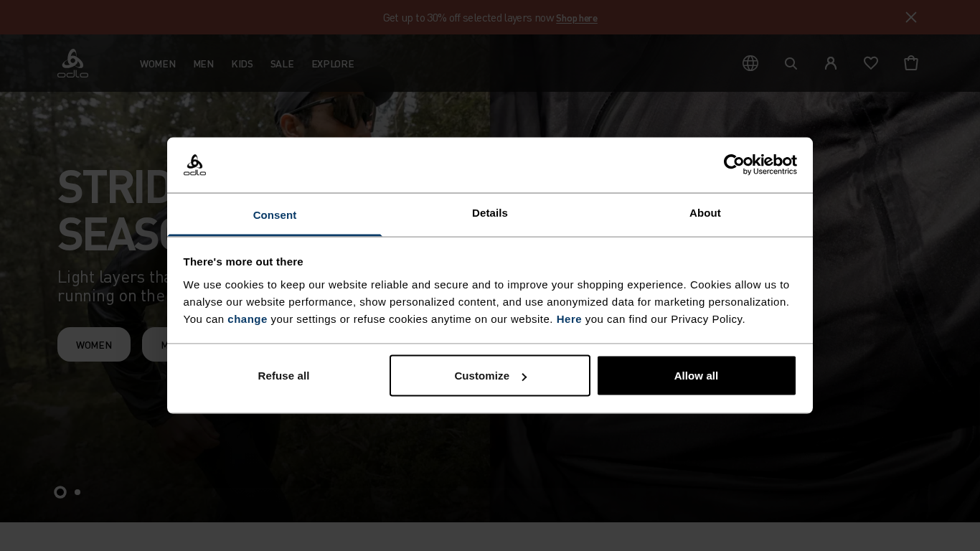Follow the 'change' settings link
Image resolution: width=980 pixels, height=551 pixels.
click(x=248, y=319)
